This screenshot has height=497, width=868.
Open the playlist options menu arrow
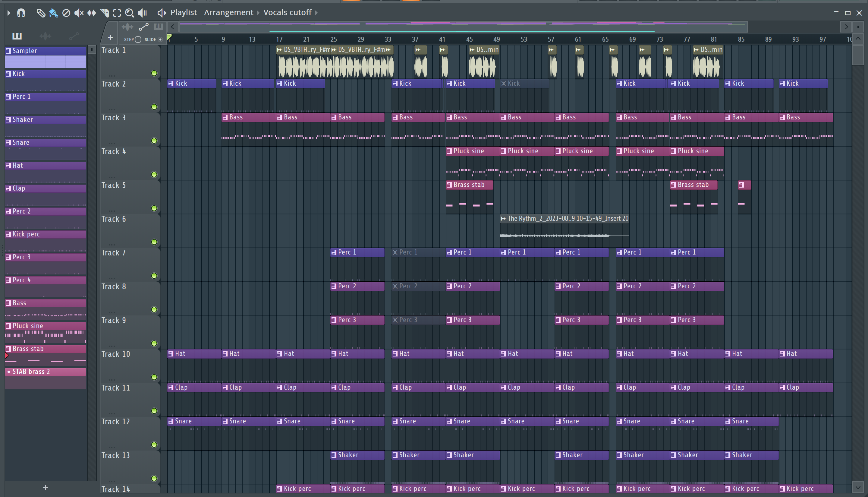coord(8,13)
